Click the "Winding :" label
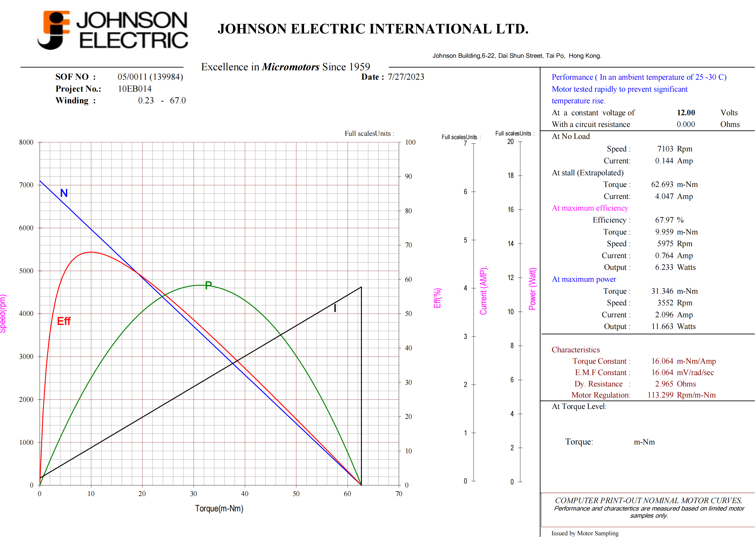The width and height of the screenshot is (756, 537). (x=76, y=100)
